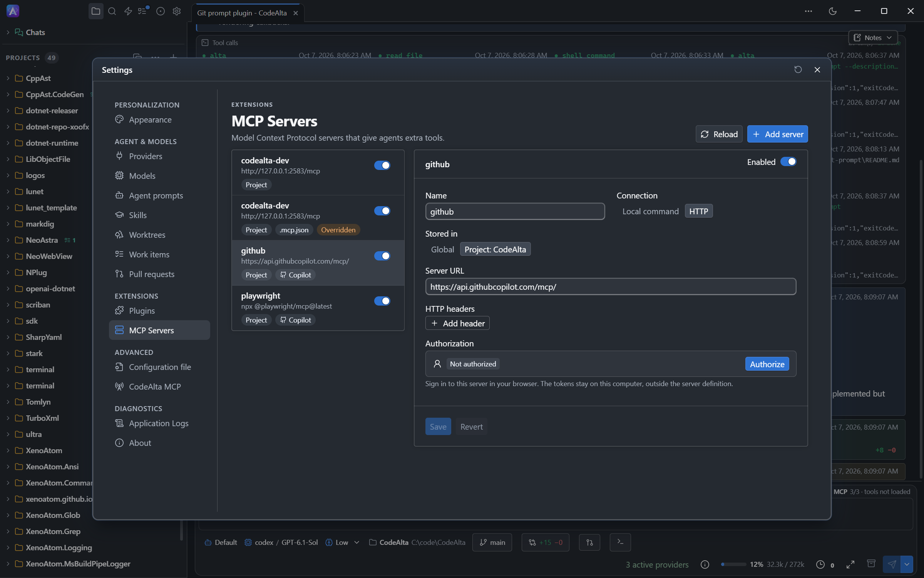The width and height of the screenshot is (924, 578).
Task: Click the terminal prompt icon in bottom bar
Action: point(620,542)
